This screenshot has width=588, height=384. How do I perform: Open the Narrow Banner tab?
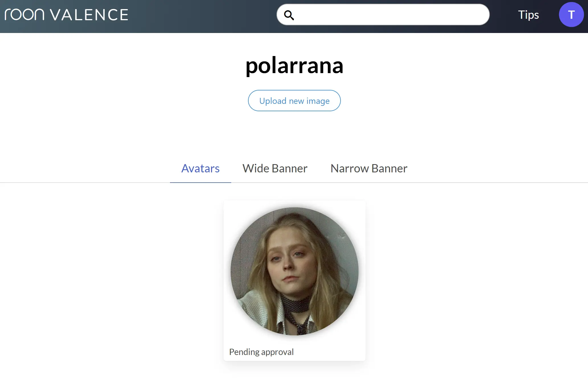point(369,168)
